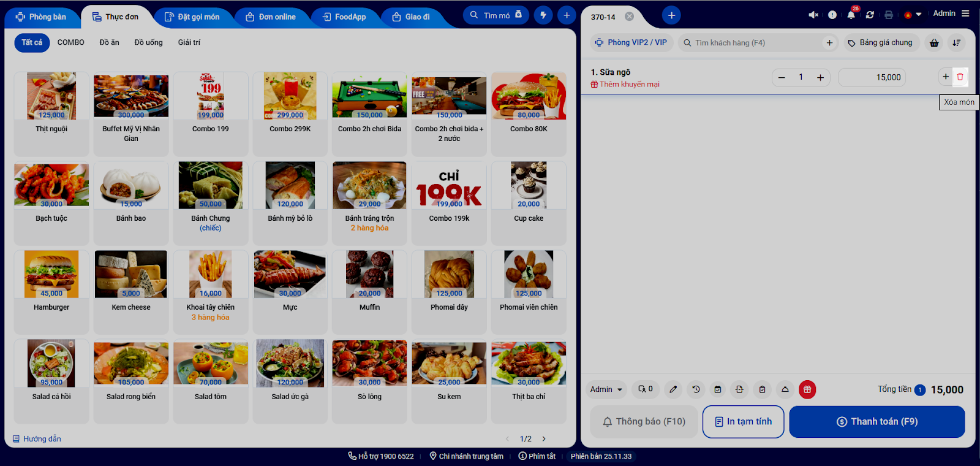
Task: Open the Vietnam flag language dropdown
Action: (x=913, y=15)
